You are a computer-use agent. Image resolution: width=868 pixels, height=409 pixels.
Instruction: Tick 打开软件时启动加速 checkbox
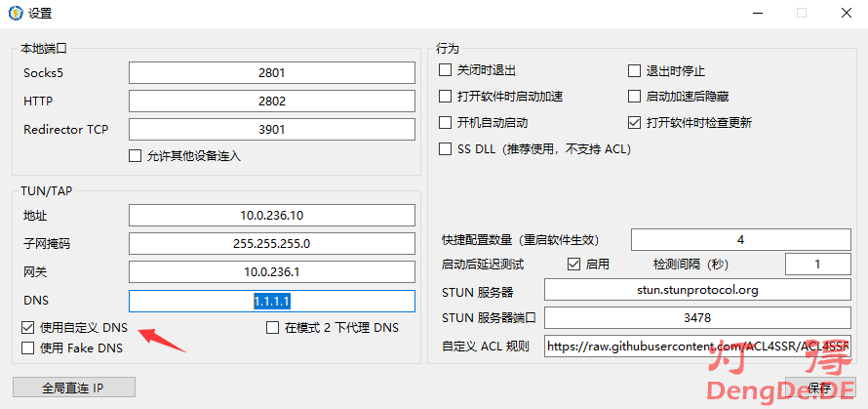click(447, 97)
